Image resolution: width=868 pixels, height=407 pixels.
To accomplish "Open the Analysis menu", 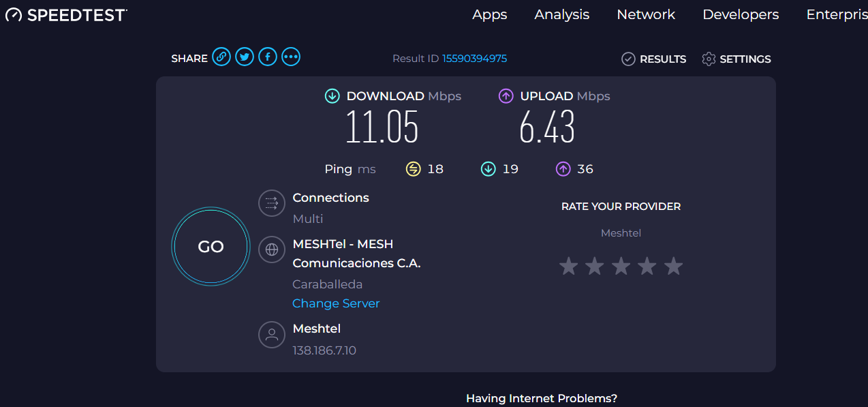I will pos(562,14).
